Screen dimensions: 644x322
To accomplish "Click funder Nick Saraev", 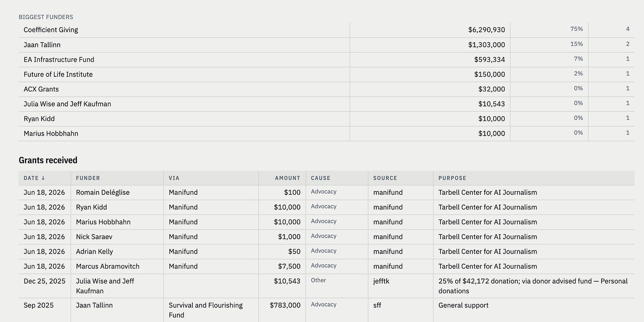I will (x=94, y=237).
